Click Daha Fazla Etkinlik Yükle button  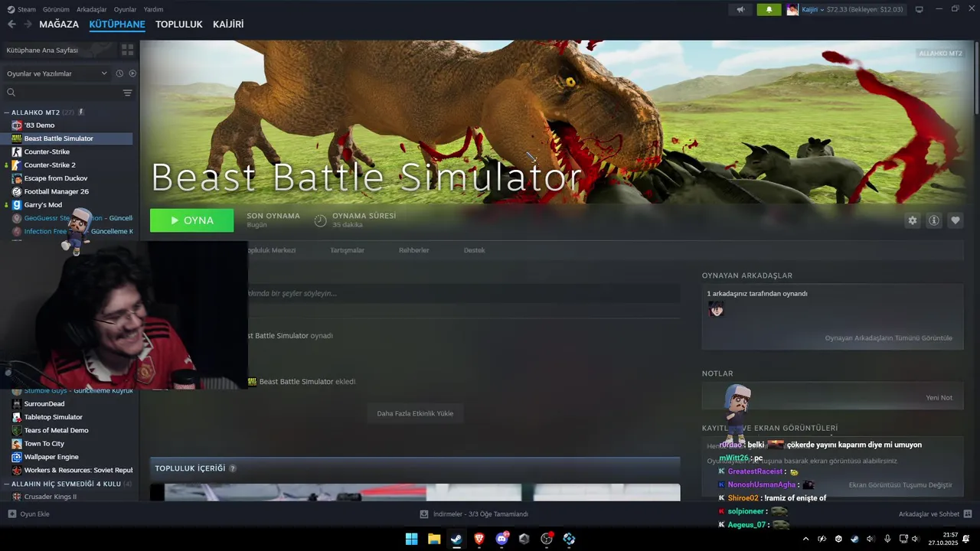click(415, 413)
